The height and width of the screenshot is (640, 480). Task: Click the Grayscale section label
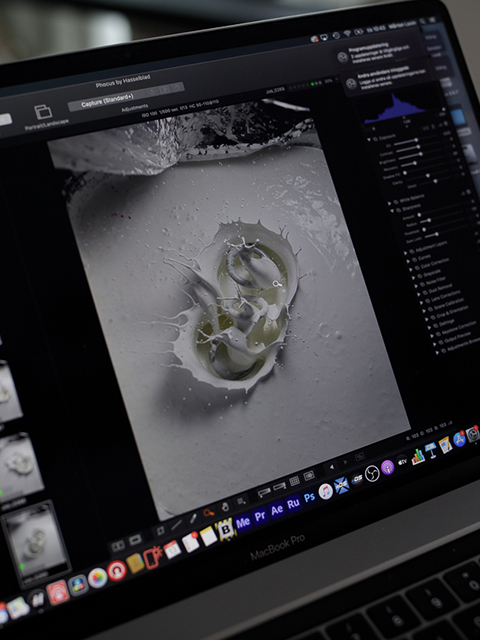tap(431, 272)
